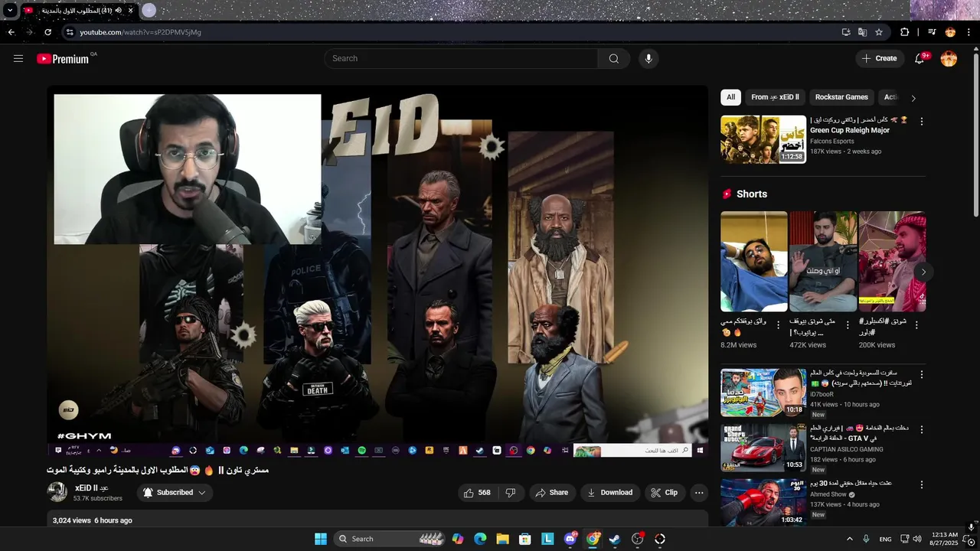Open tab search dropdown arrow
This screenshot has width=980, height=551.
pos(10,11)
